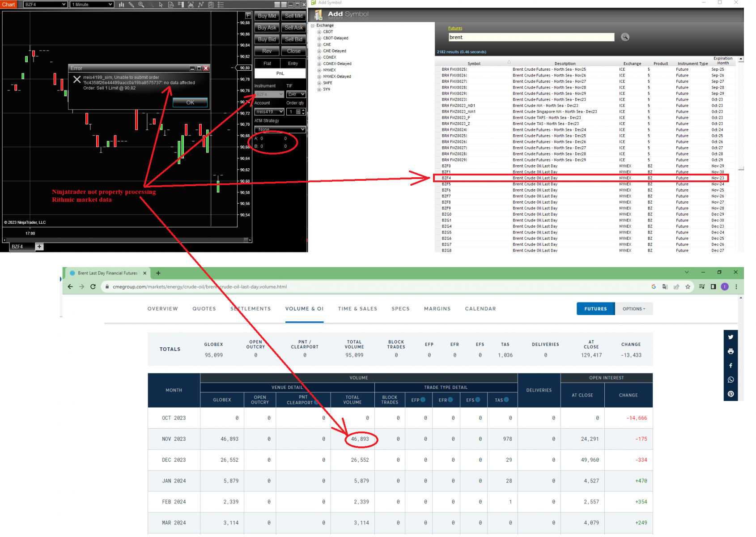Click the Futures link above search box
This screenshot has width=756, height=537.
pyautogui.click(x=455, y=28)
